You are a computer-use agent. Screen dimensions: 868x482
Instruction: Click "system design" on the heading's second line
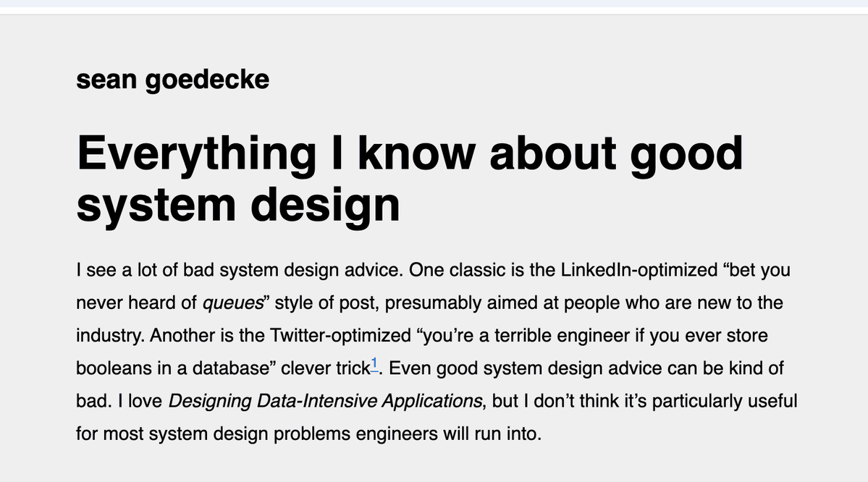coord(238,206)
